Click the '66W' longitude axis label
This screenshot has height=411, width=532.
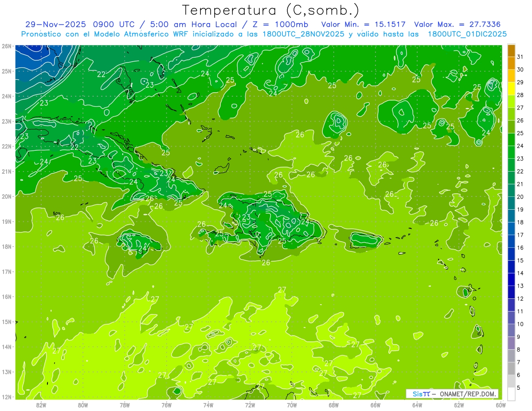tap(375, 405)
